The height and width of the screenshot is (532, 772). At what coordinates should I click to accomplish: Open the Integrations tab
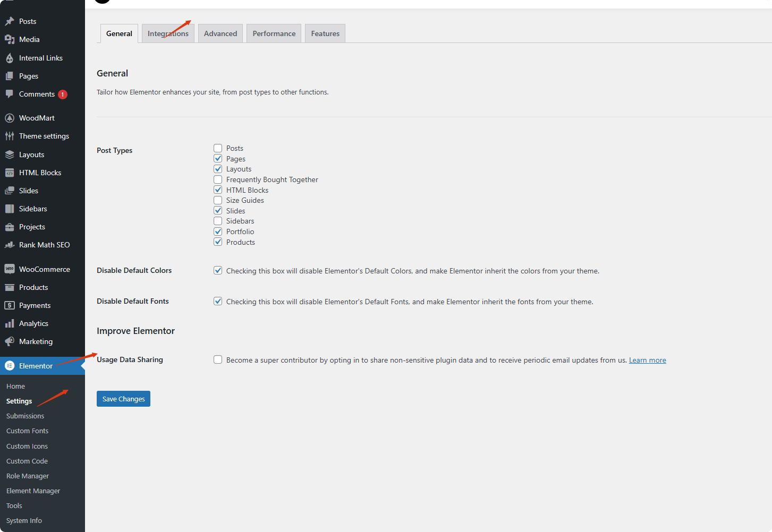pos(168,33)
